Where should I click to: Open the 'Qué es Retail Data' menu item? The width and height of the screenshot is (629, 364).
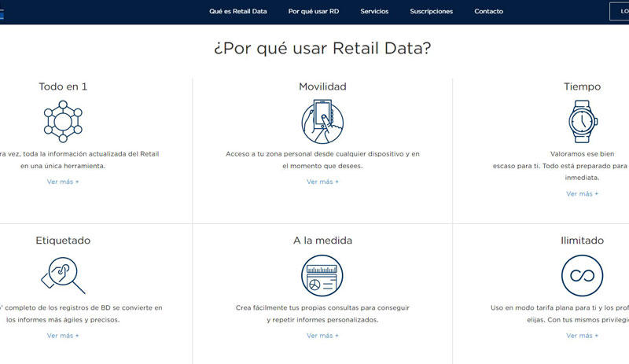click(x=238, y=11)
